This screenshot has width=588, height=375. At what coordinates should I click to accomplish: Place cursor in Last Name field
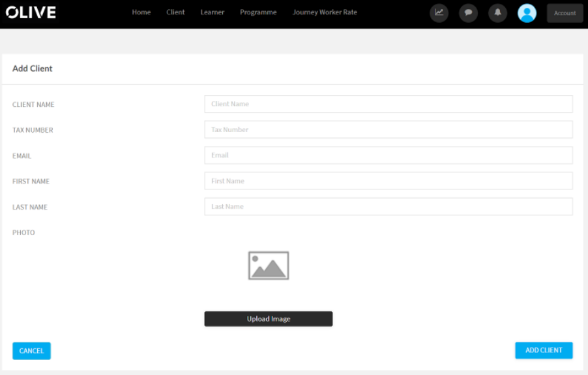tap(388, 206)
